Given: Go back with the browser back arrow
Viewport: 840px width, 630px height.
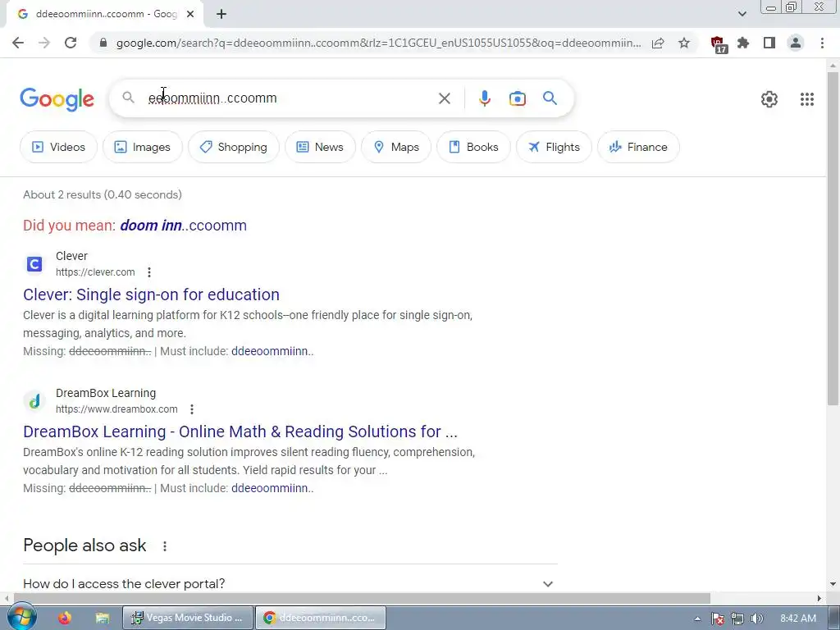Looking at the screenshot, I should [x=18, y=43].
